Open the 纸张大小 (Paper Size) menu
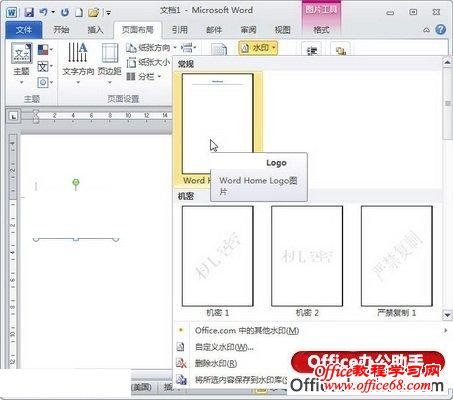453x400 pixels. (148, 62)
